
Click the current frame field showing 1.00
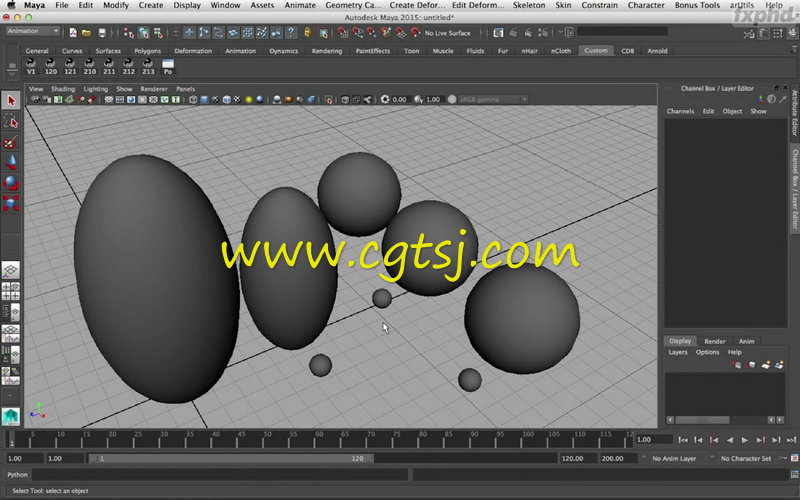(x=654, y=440)
